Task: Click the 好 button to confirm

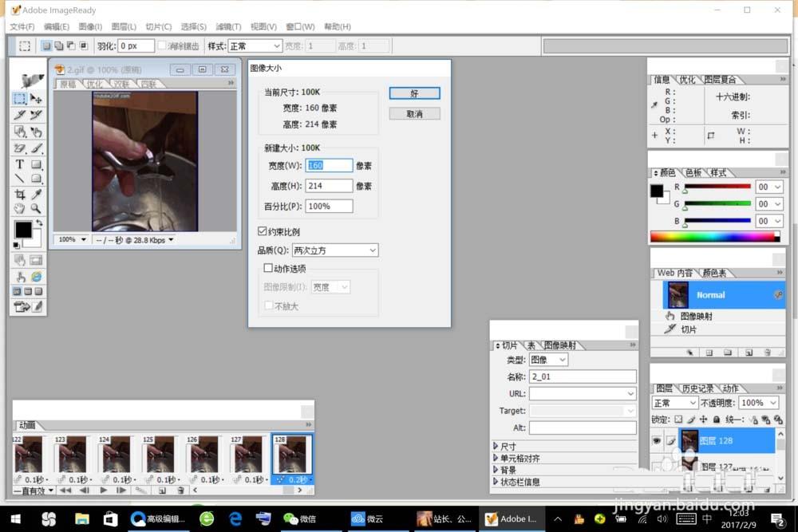Action: click(414, 93)
